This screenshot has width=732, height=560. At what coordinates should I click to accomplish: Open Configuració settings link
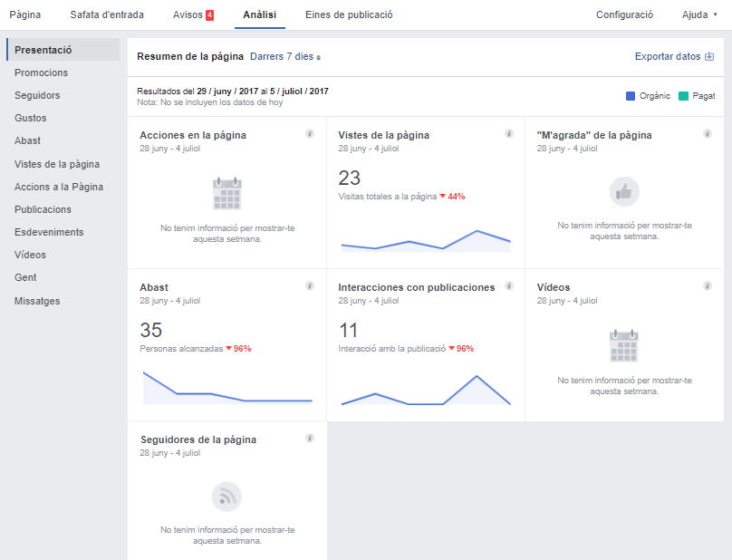[624, 14]
